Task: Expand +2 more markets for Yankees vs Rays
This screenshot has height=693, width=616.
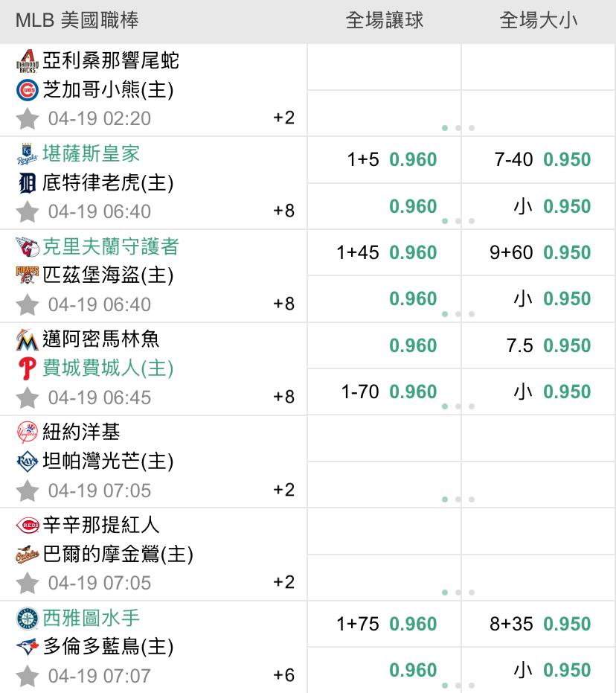Action: tap(283, 490)
